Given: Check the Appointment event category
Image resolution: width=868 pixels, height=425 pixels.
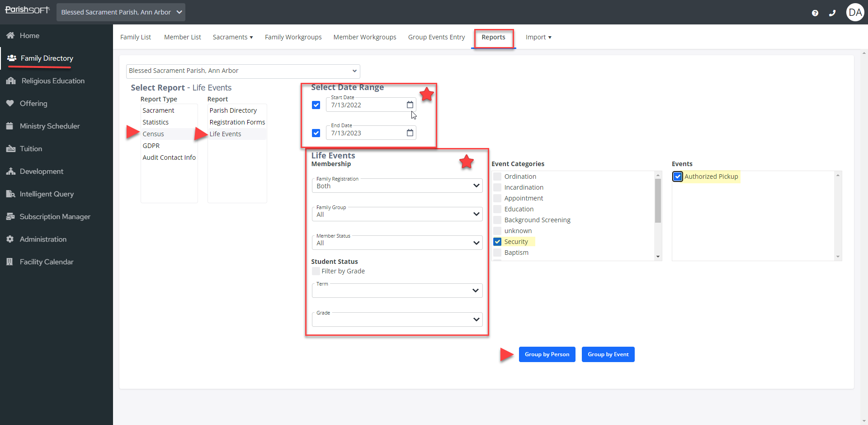Looking at the screenshot, I should tap(497, 198).
